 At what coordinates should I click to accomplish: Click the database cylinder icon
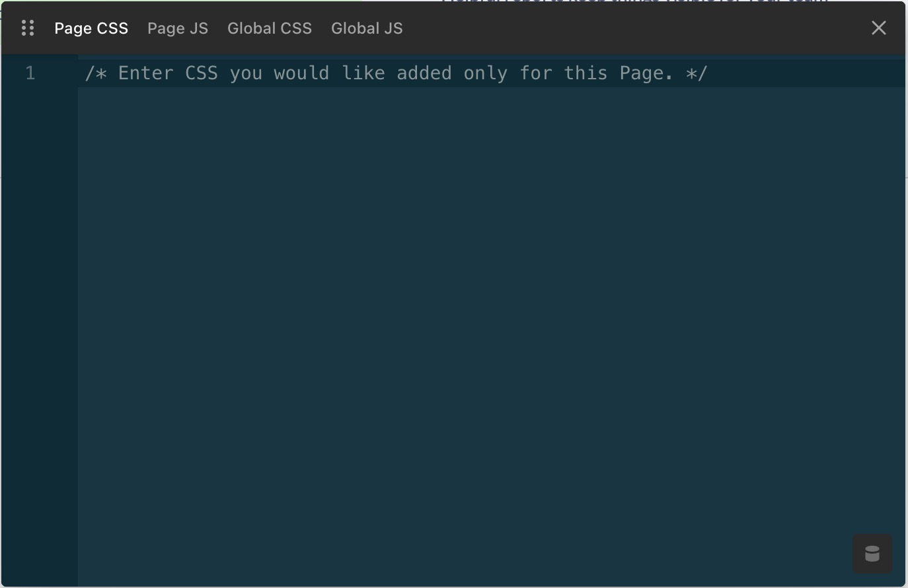coord(872,554)
